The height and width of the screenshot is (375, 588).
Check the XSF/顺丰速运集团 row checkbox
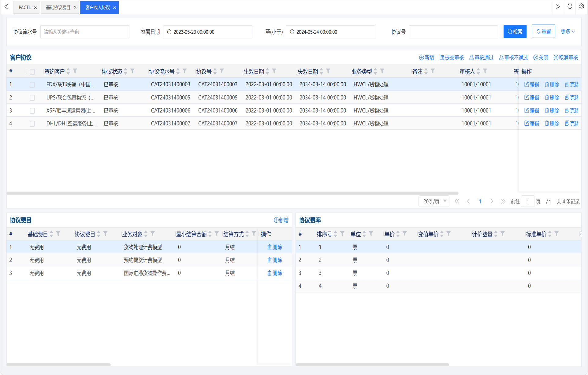[x=32, y=111]
